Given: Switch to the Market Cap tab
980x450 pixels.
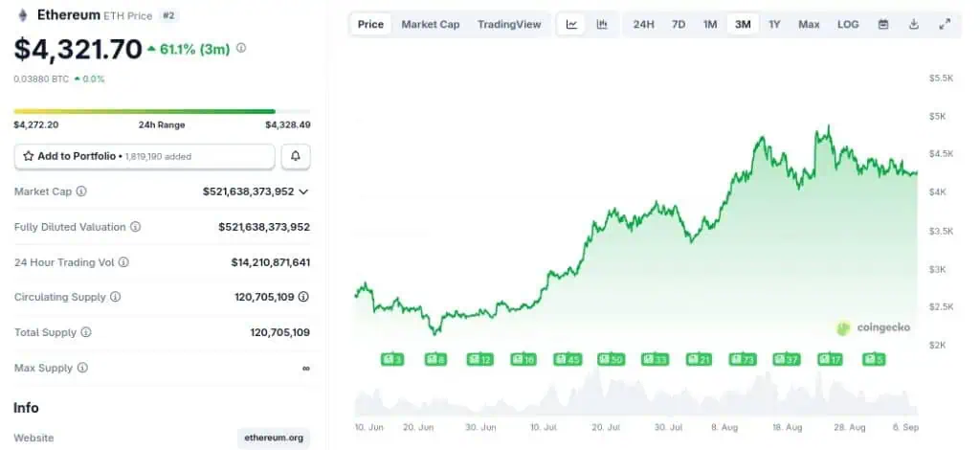Looking at the screenshot, I should click(430, 24).
